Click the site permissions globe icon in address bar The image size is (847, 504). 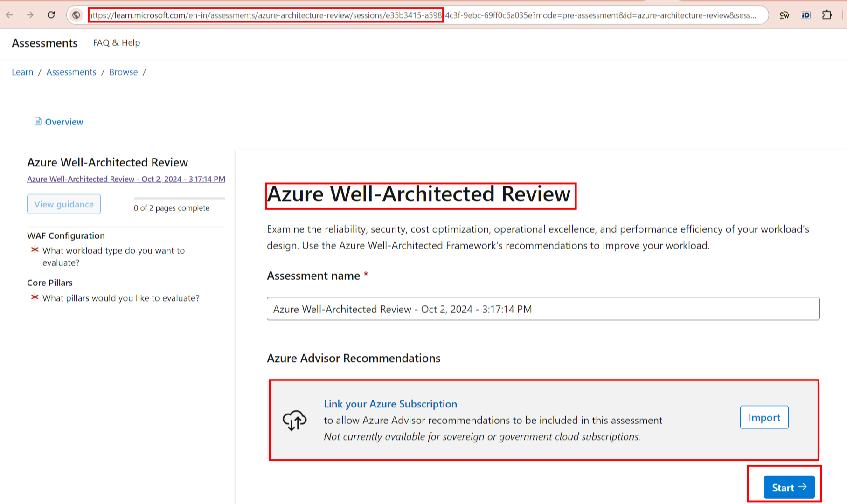tap(76, 15)
